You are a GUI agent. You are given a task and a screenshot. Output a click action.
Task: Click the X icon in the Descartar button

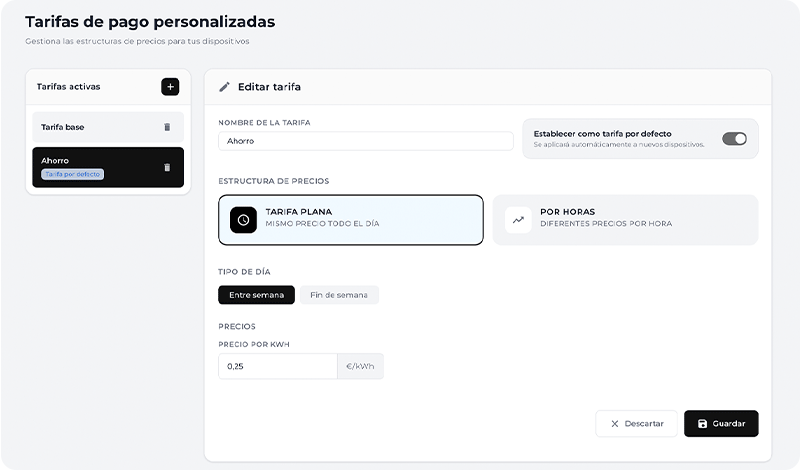tap(614, 424)
